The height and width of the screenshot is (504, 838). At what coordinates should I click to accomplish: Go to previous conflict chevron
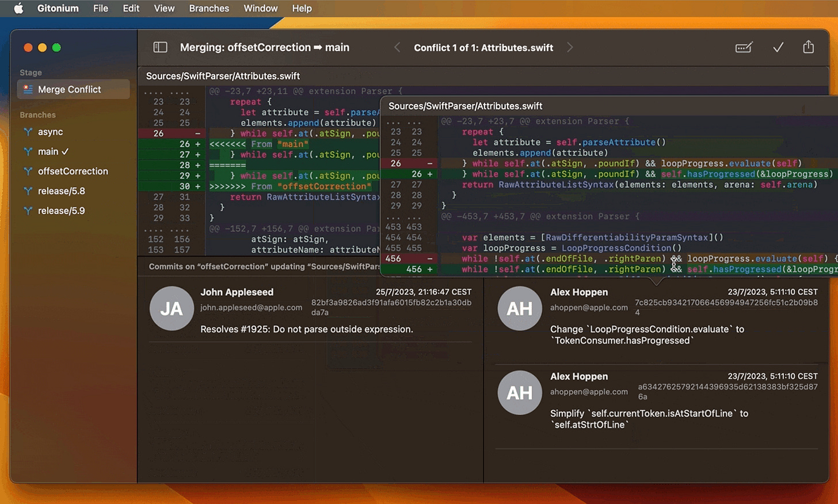tap(397, 48)
